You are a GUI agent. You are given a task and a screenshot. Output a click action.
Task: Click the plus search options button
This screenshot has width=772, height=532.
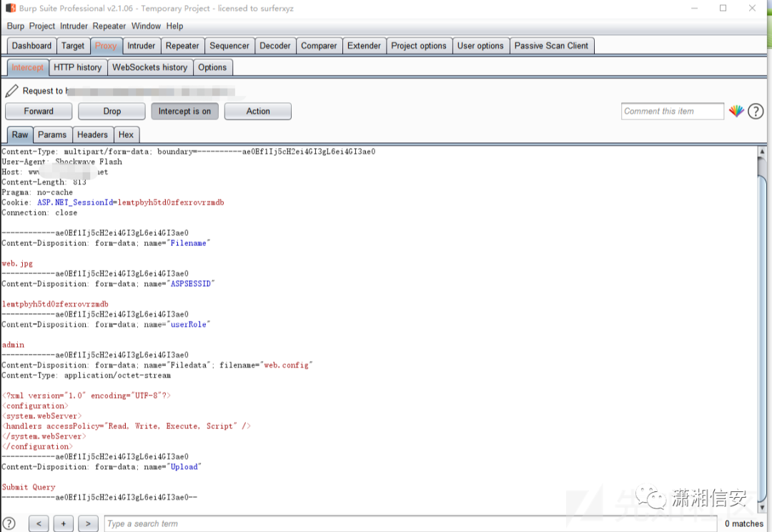point(64,523)
